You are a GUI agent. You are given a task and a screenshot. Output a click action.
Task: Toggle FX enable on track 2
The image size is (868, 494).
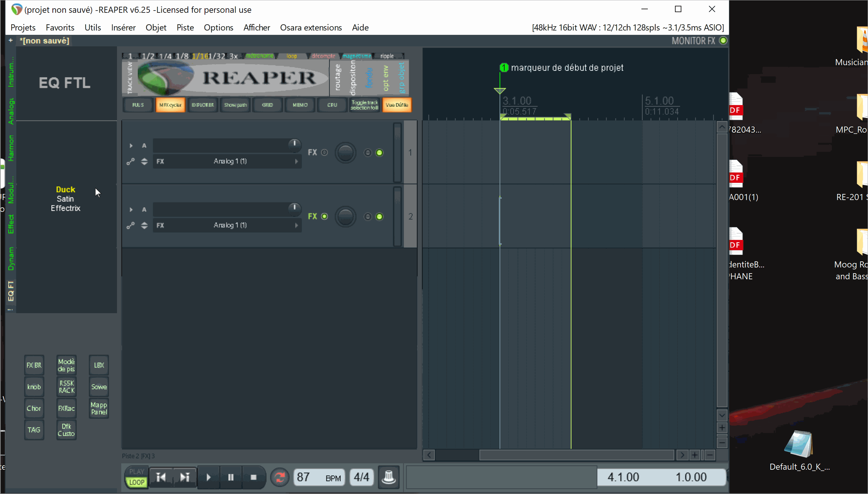coord(324,216)
